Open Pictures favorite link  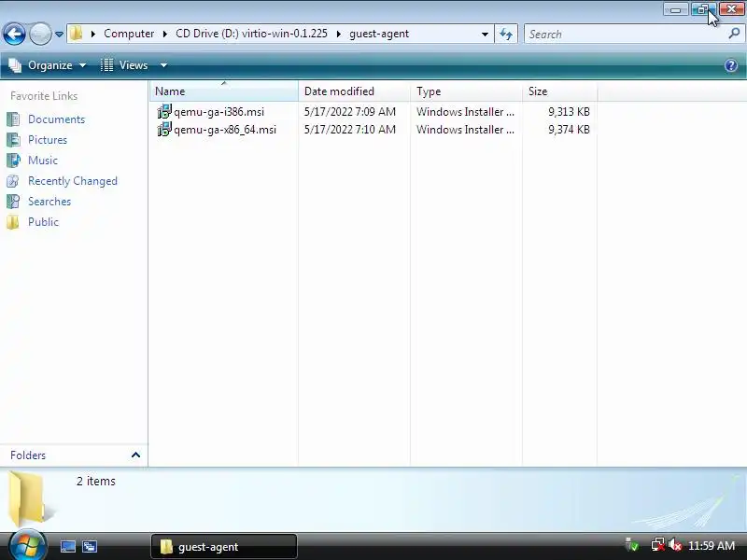[x=48, y=140]
